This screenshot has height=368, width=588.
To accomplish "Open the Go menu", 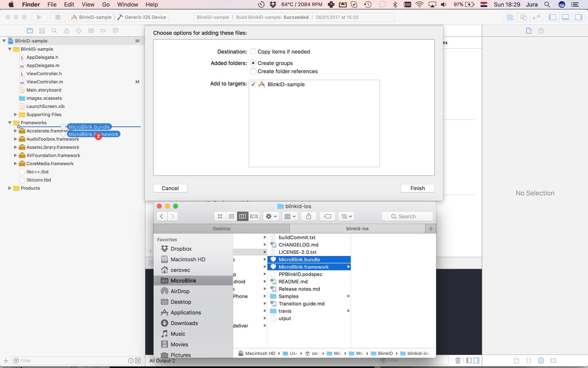I will [x=106, y=4].
